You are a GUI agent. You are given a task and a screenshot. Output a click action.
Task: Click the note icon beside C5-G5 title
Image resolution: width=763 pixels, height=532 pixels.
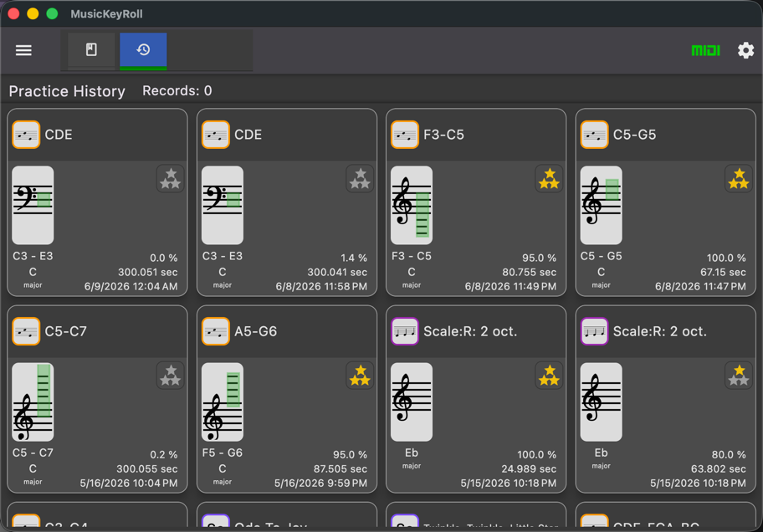tap(594, 135)
